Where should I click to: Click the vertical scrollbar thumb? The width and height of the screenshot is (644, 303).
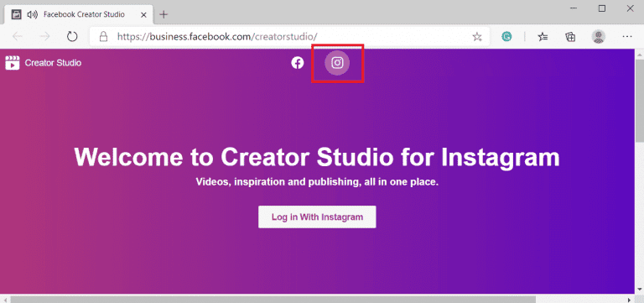click(x=640, y=101)
